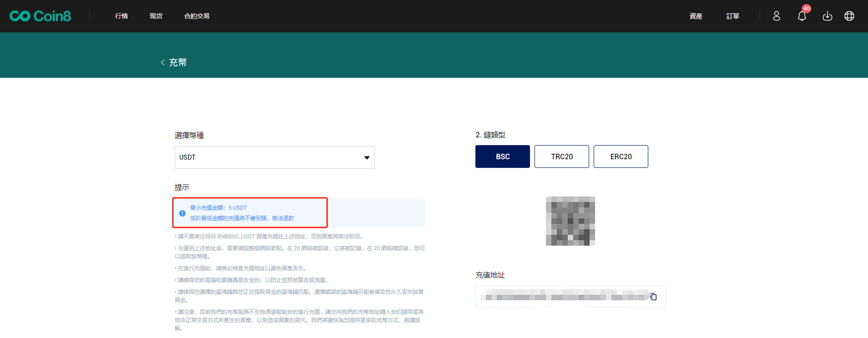Click the app download icon
This screenshot has width=868, height=338.
(827, 16)
